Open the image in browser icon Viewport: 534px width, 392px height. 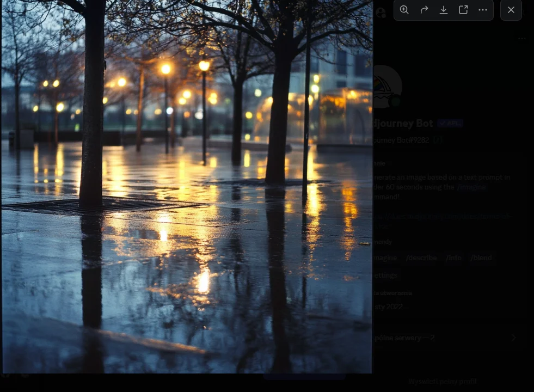point(463,10)
